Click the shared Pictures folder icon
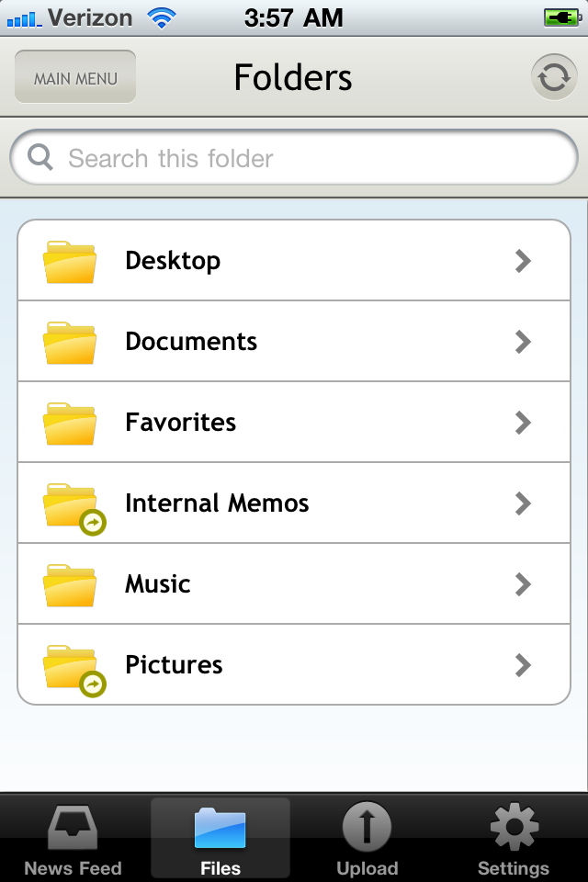 72,668
